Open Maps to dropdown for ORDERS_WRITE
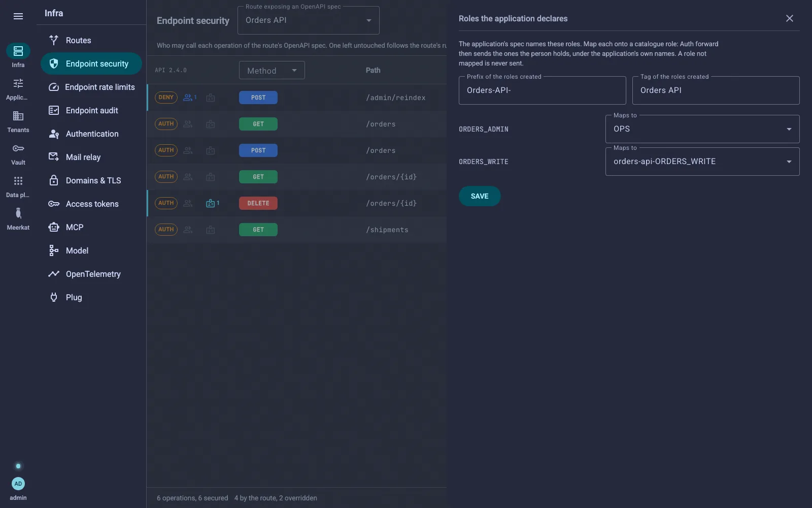812x508 pixels. 702,162
